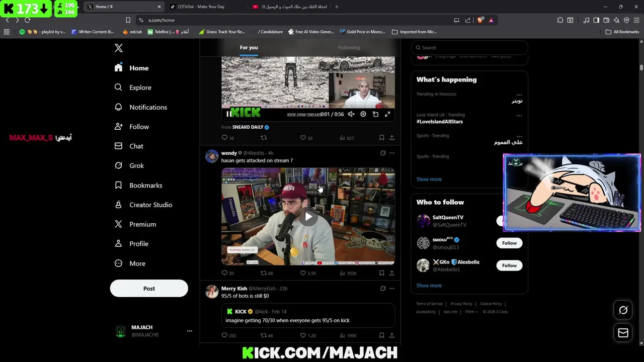
Task: Bookmark the Merry Kish post
Action: point(382,335)
